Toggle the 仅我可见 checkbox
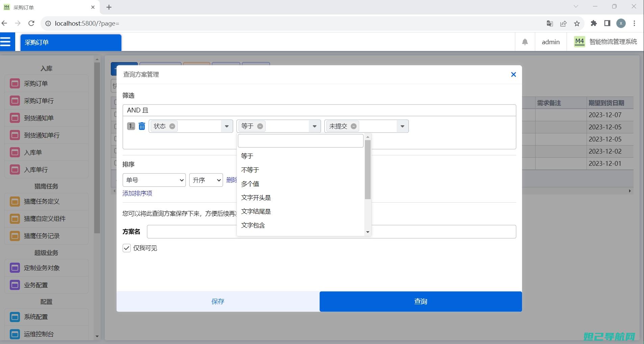The width and height of the screenshot is (644, 344). tap(127, 248)
